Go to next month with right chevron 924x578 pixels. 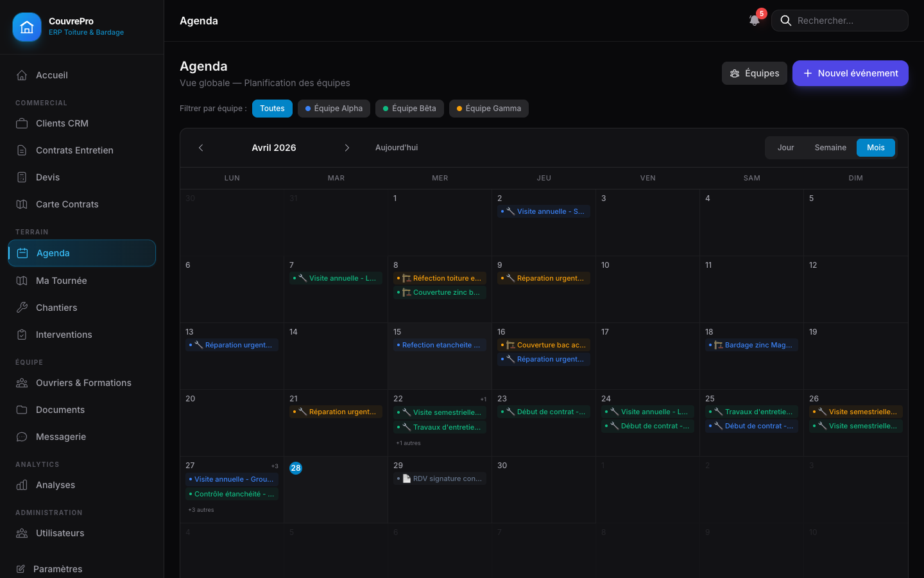coord(347,148)
